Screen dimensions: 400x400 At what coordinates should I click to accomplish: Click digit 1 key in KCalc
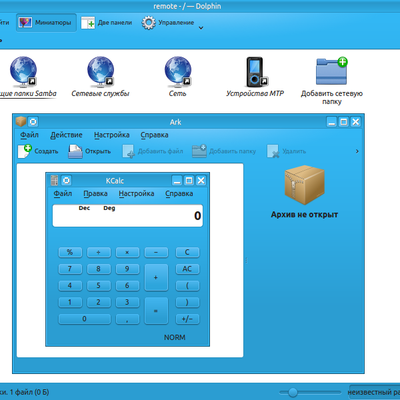coord(70,302)
